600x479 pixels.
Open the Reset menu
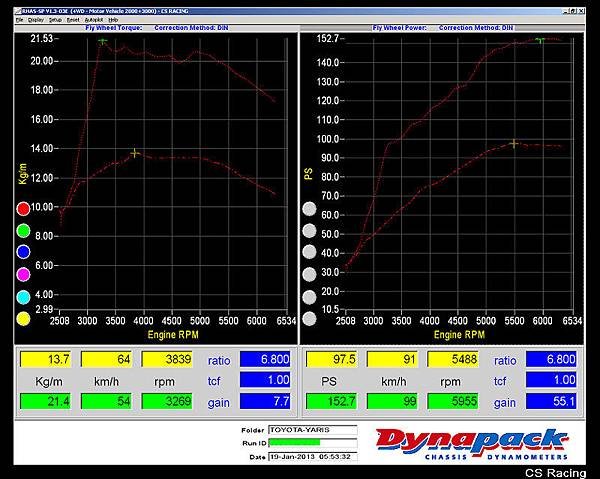tap(73, 20)
